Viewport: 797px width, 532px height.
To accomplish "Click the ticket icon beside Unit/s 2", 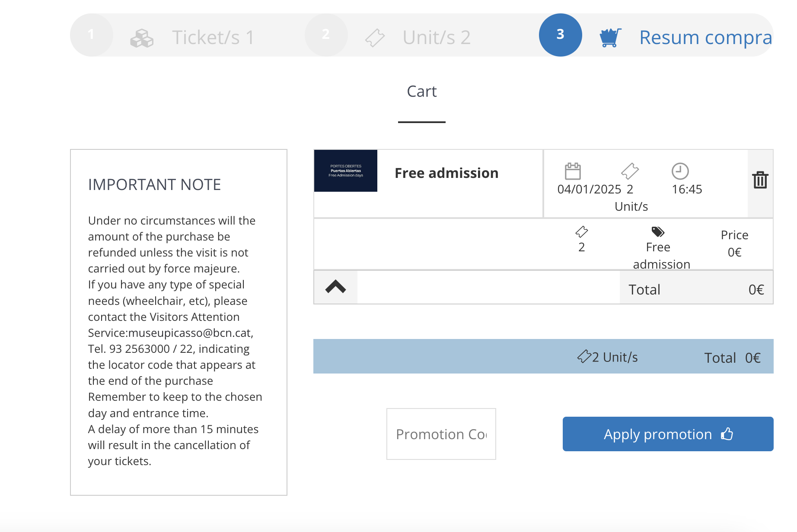I will click(375, 38).
